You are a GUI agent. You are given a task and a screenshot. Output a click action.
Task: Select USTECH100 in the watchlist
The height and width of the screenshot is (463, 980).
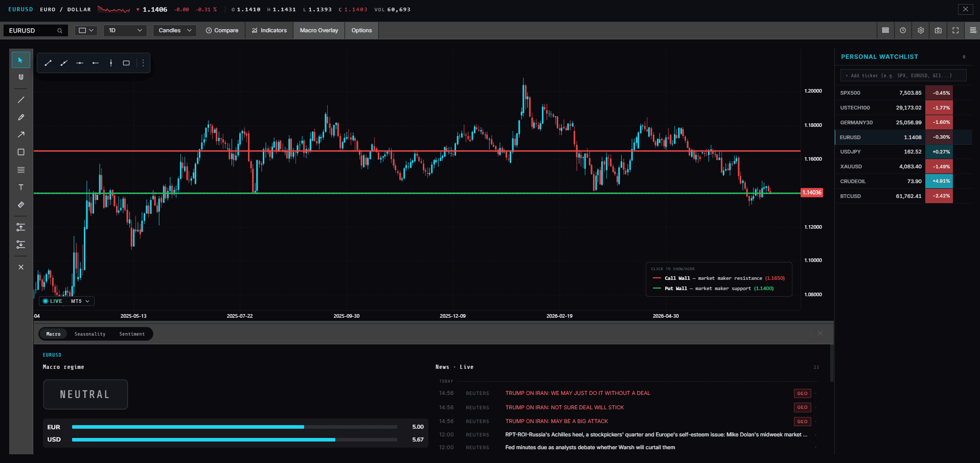pos(903,108)
